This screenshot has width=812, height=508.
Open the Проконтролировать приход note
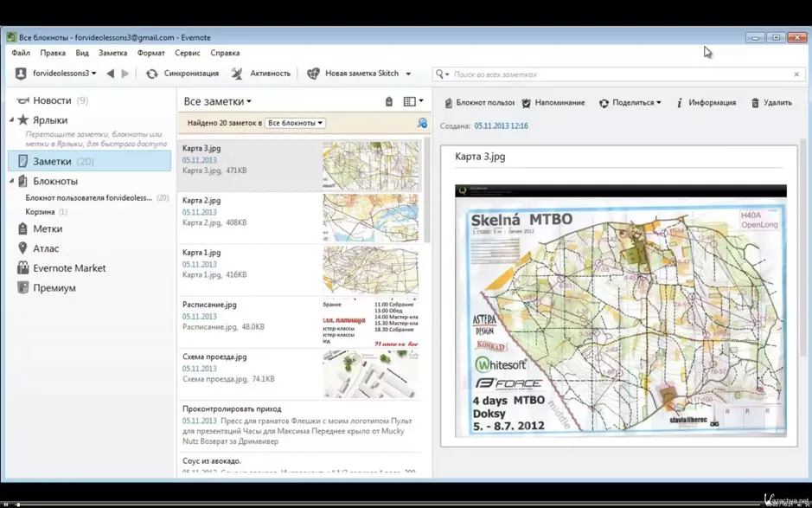coord(300,427)
